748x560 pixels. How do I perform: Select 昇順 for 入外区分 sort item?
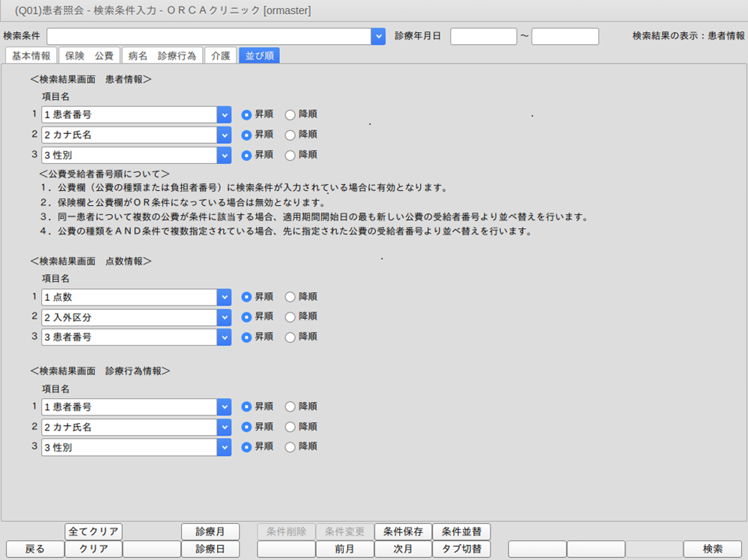[246, 317]
